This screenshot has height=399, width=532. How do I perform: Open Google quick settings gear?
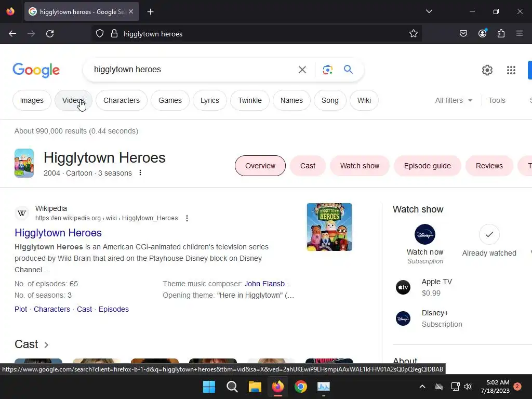[x=487, y=70]
